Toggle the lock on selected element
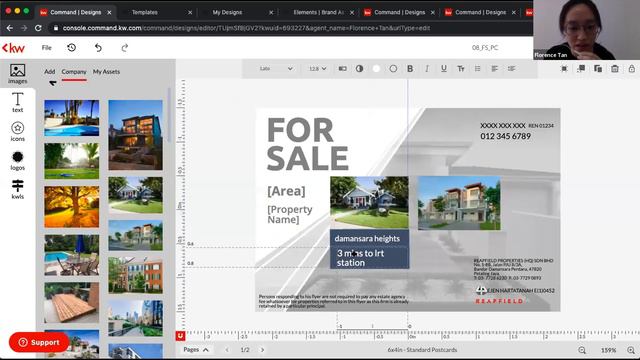Image resolution: width=640 pixels, height=360 pixels. coord(631,69)
